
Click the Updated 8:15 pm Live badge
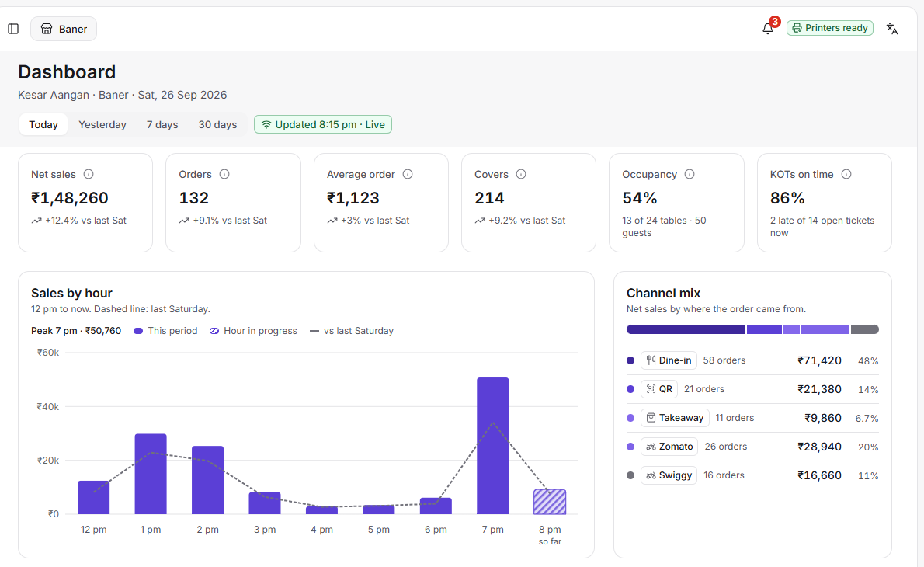[x=323, y=124]
